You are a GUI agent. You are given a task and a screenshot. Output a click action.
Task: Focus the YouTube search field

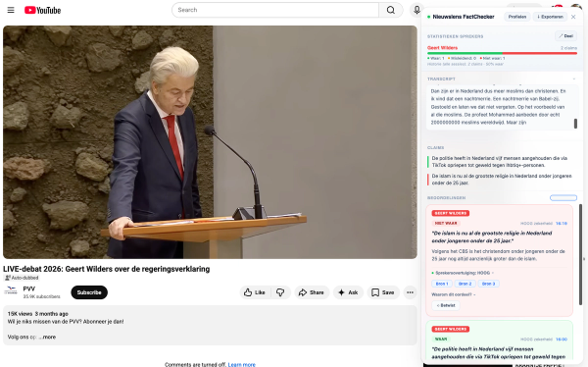pos(275,10)
